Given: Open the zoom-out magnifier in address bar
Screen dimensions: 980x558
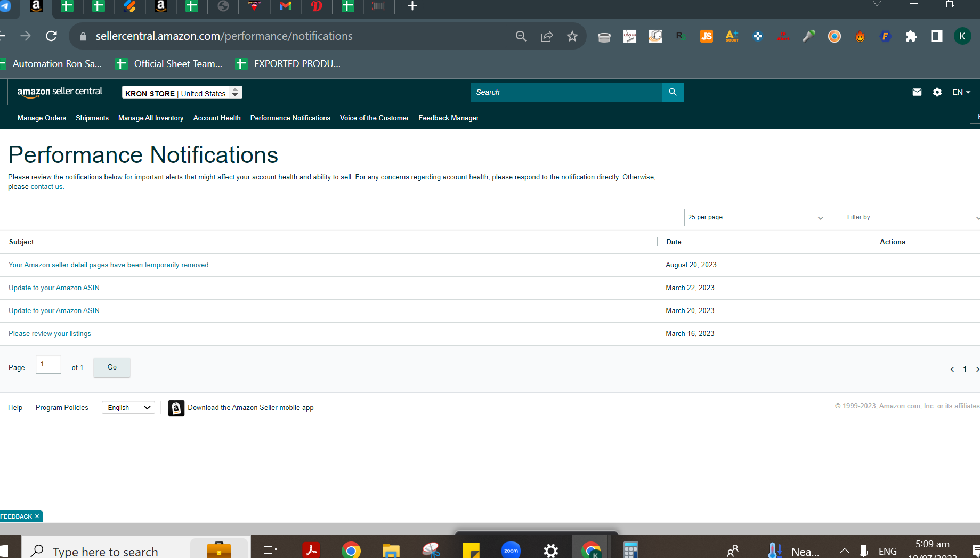Looking at the screenshot, I should 521,36.
